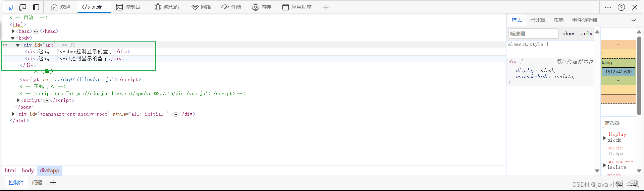The image size is (644, 191).
Task: Toggle the .cls class editor
Action: (586, 34)
